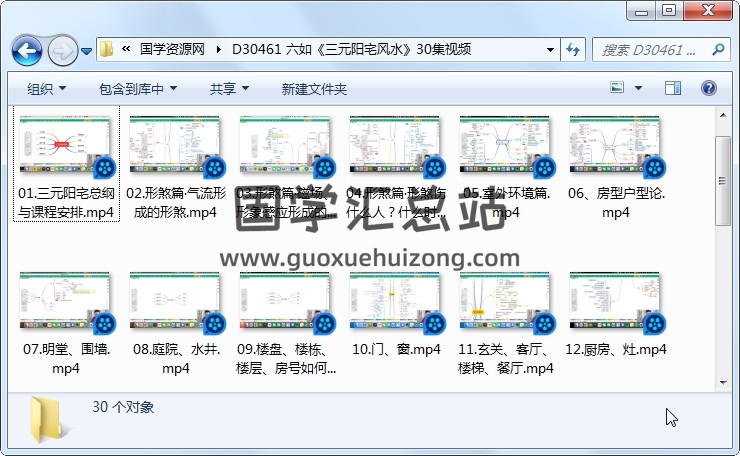Open the view options dropdown arrow

[638, 88]
